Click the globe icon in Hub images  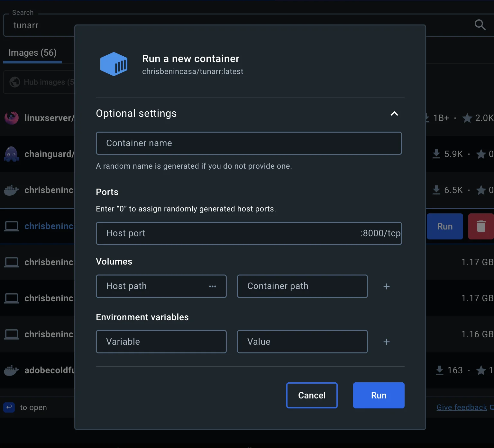pos(15,82)
